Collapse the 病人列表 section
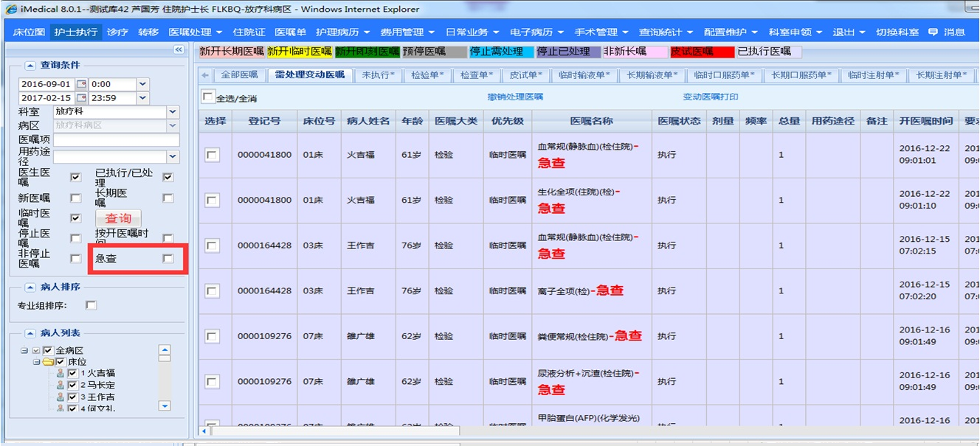 click(x=30, y=333)
